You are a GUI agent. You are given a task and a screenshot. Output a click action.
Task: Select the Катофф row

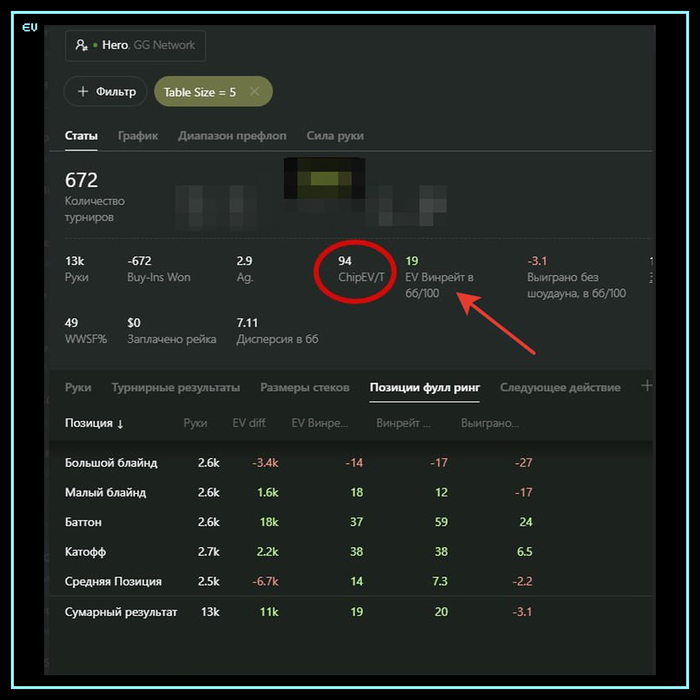[x=350, y=552]
